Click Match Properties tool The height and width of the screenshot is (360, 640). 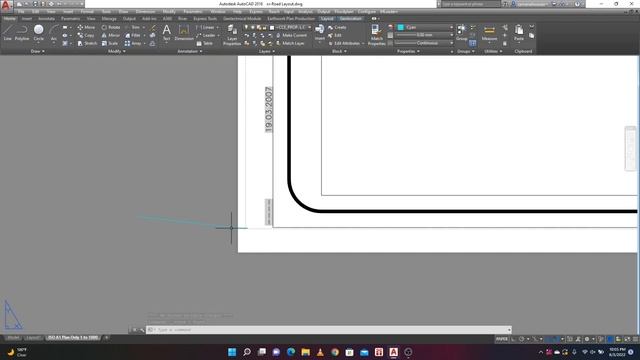pos(376,35)
